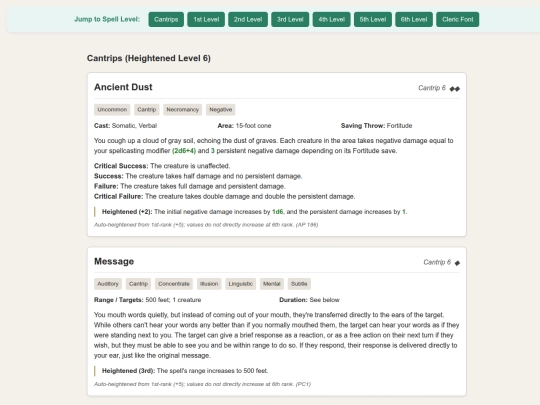This screenshot has width=540, height=405.
Task: Click the Failure: full damage line
Action: tap(190, 186)
